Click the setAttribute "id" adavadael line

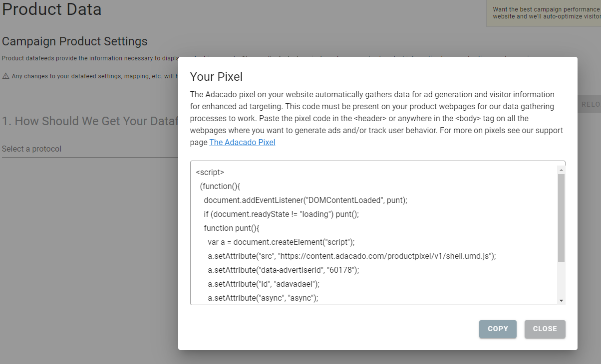(264, 284)
